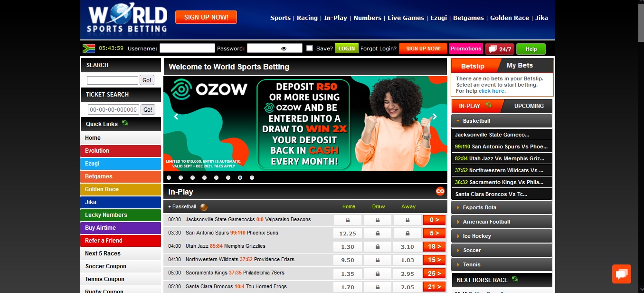644x293 pixels.
Task: Click locked Draw odds in Northwestern Wildcats row
Action: [x=378, y=260]
